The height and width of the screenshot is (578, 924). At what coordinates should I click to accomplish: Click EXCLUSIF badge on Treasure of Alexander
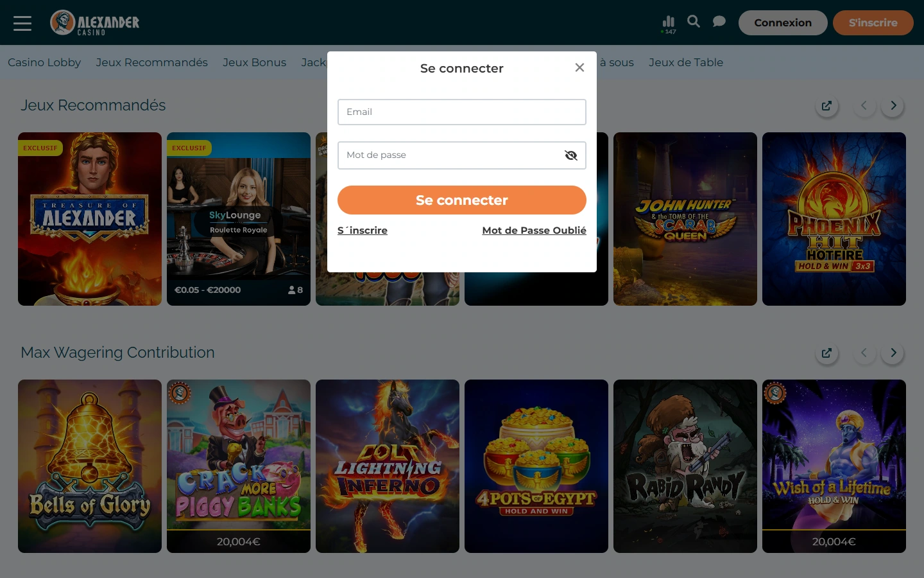click(40, 148)
